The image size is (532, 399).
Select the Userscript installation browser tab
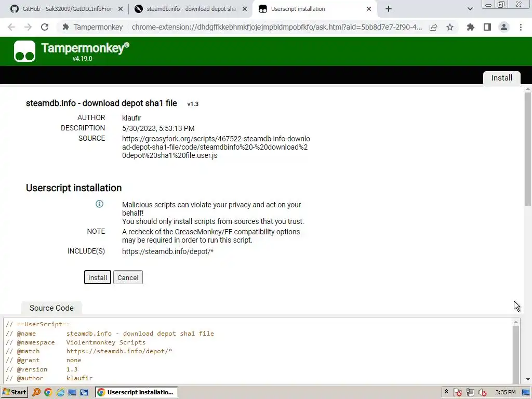click(x=314, y=9)
